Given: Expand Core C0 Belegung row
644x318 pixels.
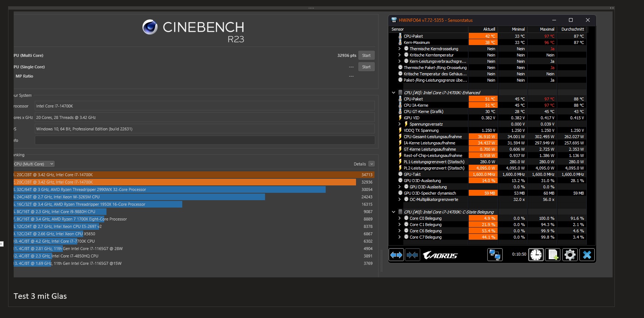Looking at the screenshot, I should pyautogui.click(x=399, y=218).
